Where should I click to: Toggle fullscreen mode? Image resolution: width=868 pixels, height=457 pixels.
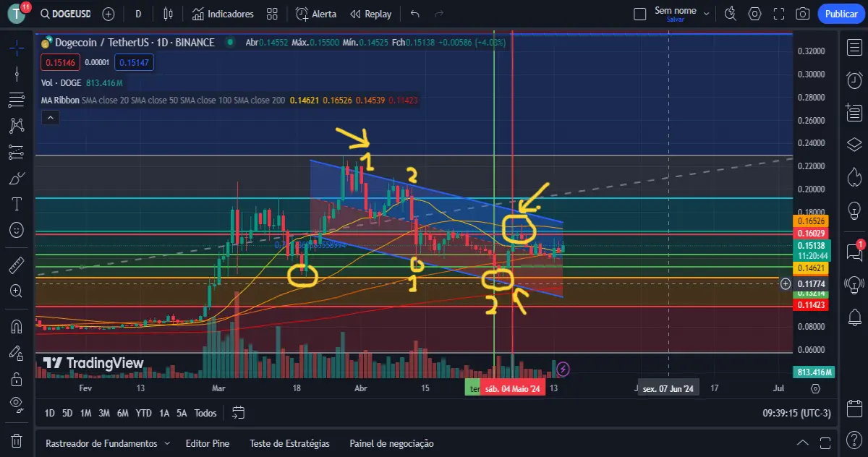point(779,14)
